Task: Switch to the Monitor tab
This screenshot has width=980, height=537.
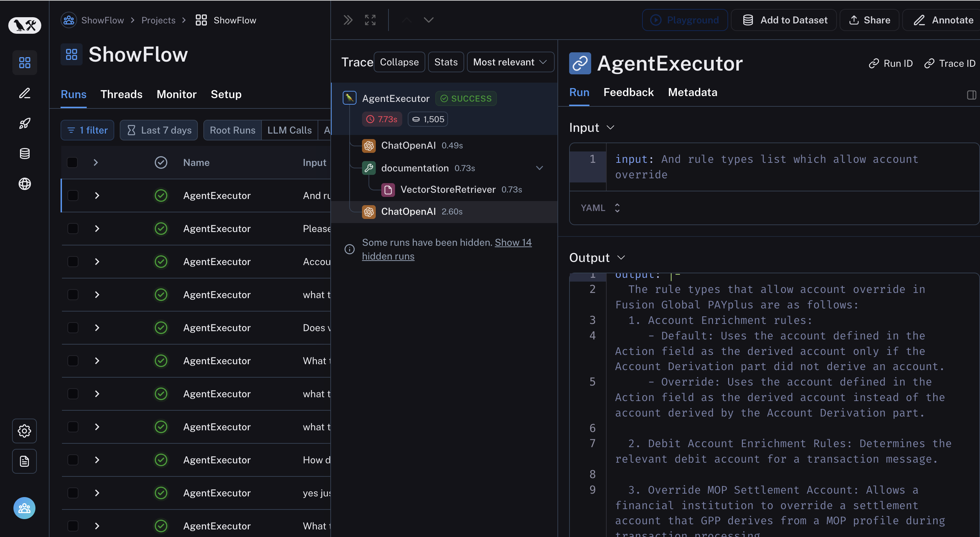Action: [x=177, y=94]
